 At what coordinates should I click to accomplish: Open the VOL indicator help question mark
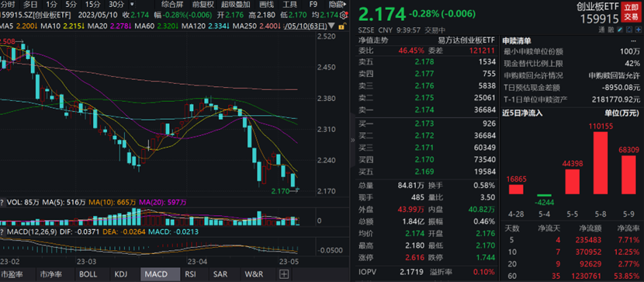coord(2,202)
